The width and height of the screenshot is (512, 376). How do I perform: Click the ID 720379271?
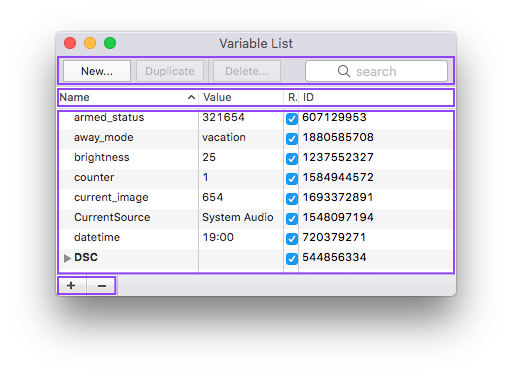(334, 237)
